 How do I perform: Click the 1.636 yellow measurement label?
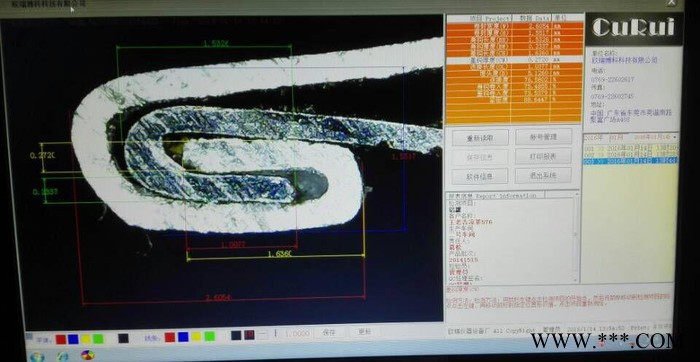(x=279, y=254)
